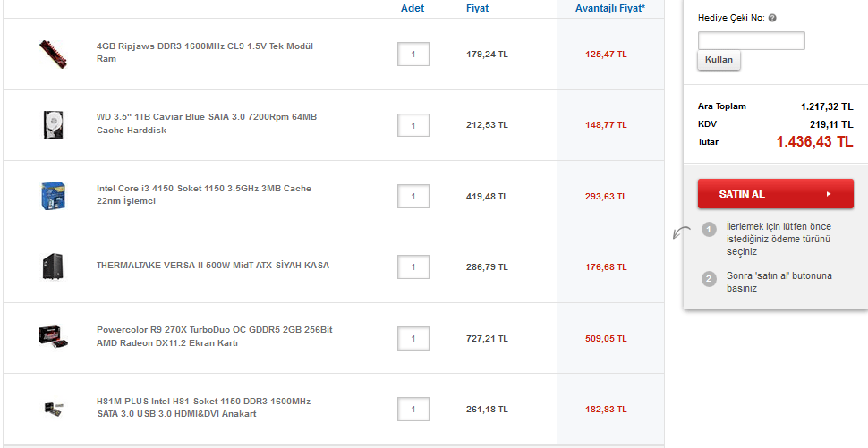Click the quantity field for Intel Core i3
This screenshot has height=448, width=868.
(413, 196)
